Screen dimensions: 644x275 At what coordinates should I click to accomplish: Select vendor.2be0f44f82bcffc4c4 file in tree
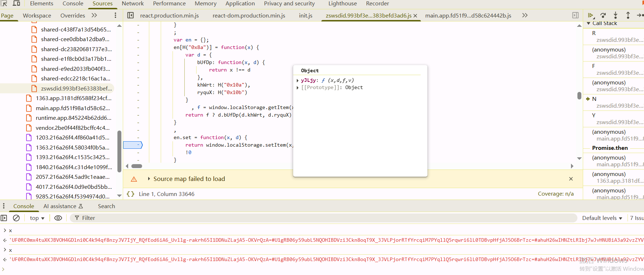(x=73, y=128)
